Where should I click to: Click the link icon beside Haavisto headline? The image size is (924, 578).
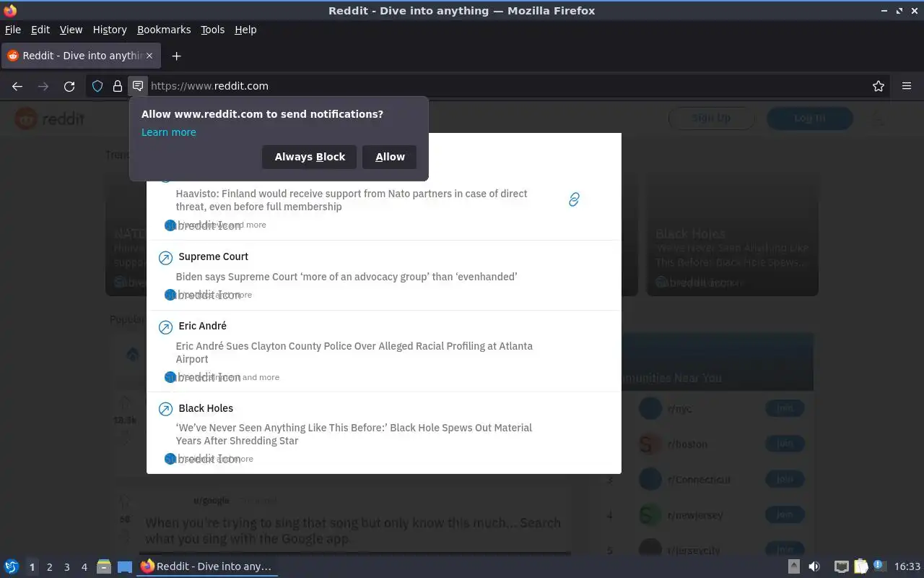pyautogui.click(x=574, y=199)
